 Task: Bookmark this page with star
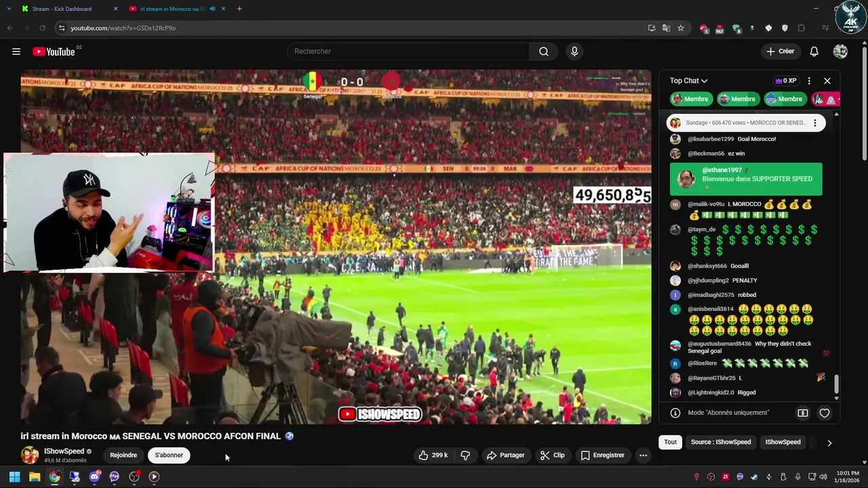click(681, 28)
